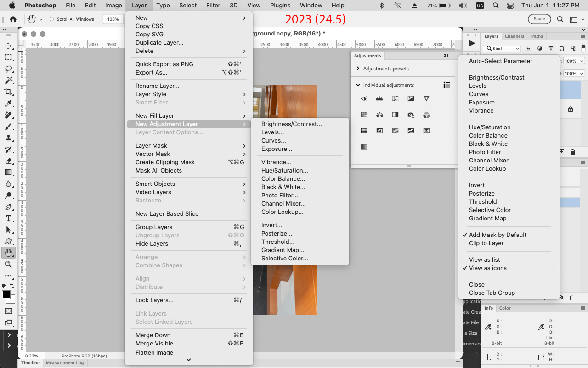
Task: Select the Type tool
Action: click(x=8, y=218)
